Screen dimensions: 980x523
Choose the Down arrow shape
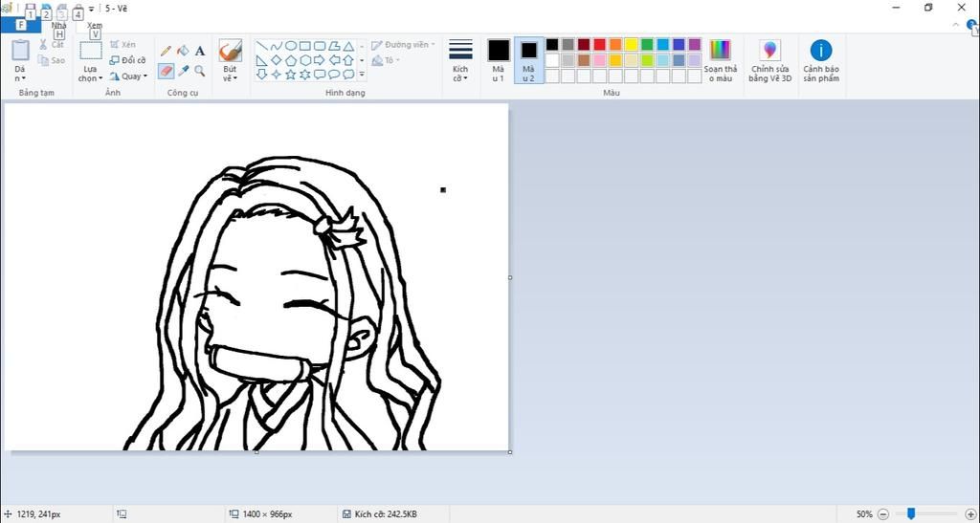tap(262, 75)
